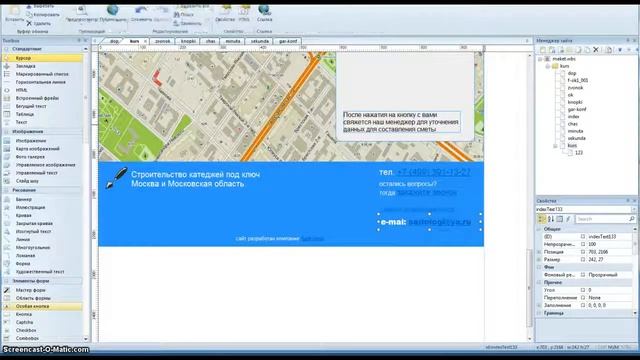Select the Текст tool in Toolbox
The height and width of the screenshot is (360, 640).
(42, 122)
